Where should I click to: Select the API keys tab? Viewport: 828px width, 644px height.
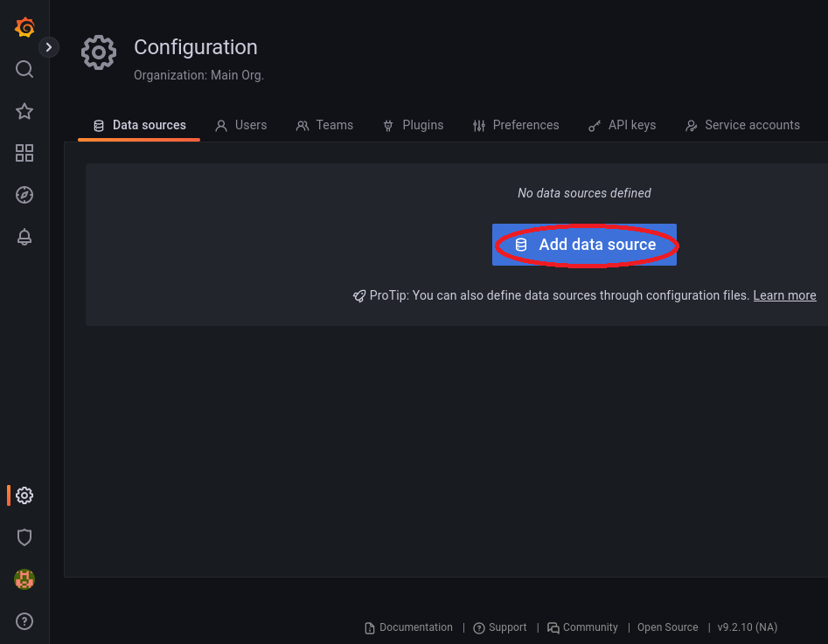(621, 125)
